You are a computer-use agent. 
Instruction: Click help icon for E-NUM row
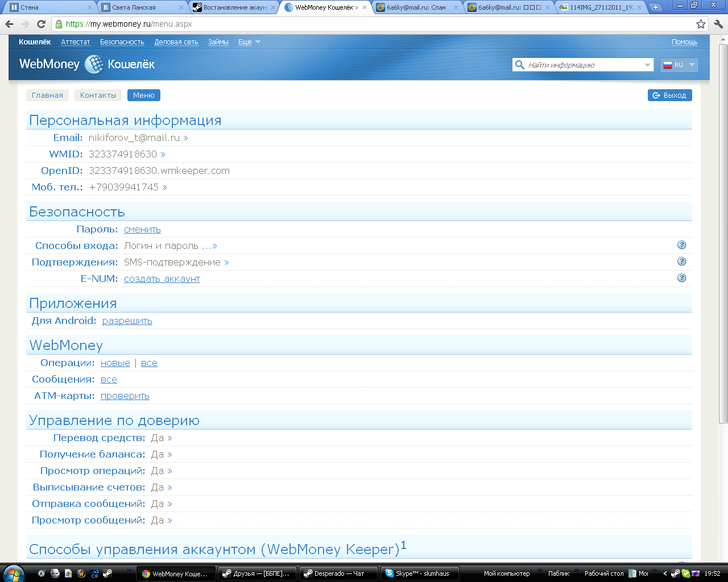pos(681,278)
